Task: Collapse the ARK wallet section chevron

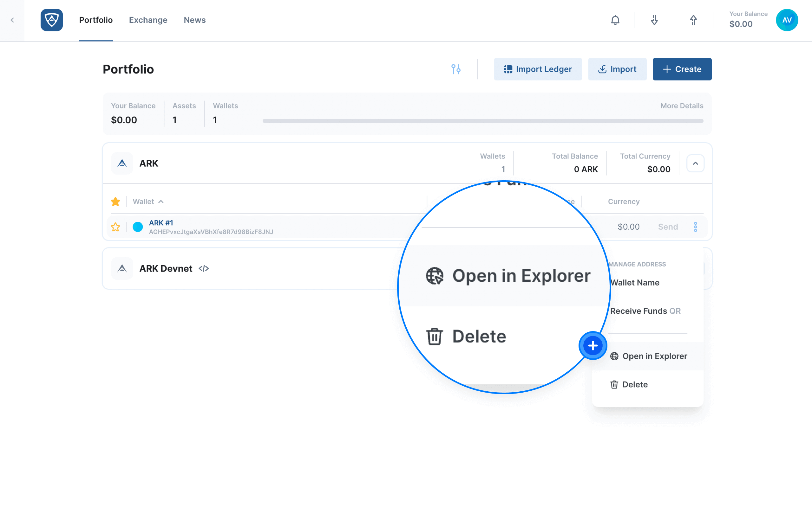Action: click(695, 164)
